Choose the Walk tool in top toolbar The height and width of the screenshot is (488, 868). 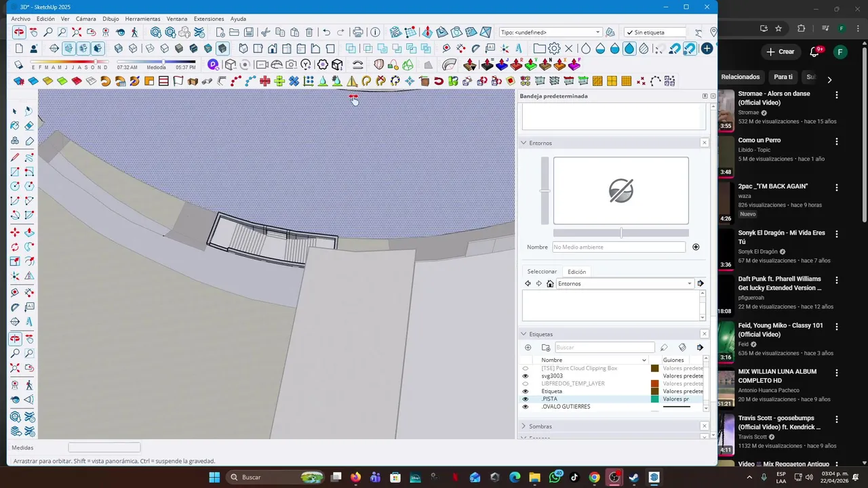pyautogui.click(x=134, y=32)
